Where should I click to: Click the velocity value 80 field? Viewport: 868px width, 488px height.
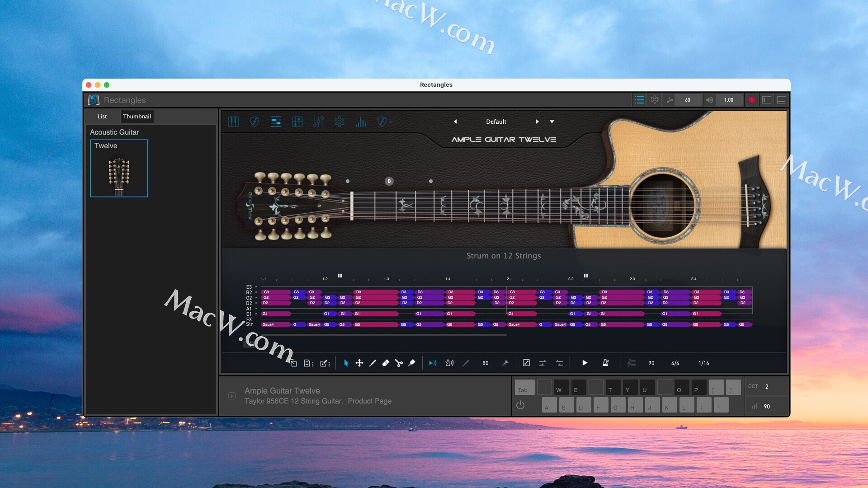[x=485, y=363]
